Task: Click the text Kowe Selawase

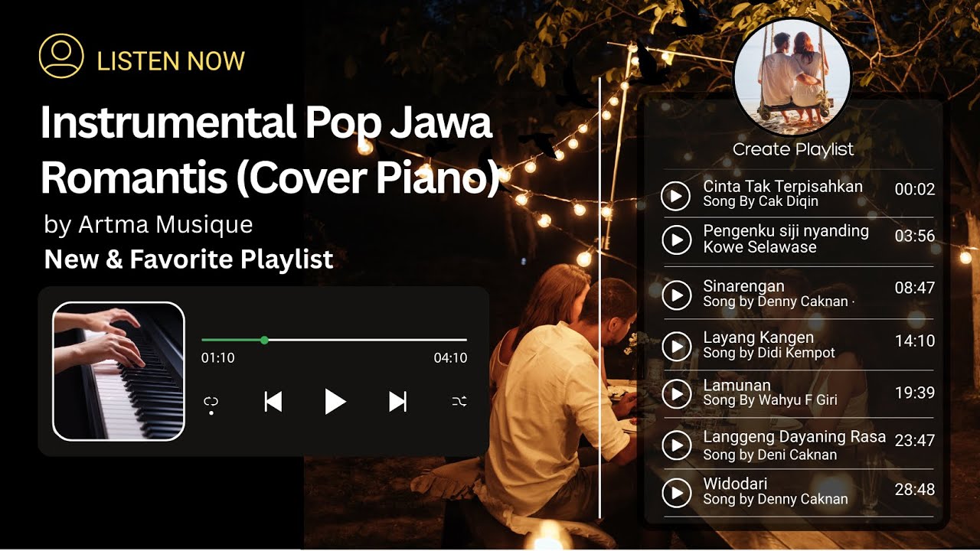Action: 760,247
